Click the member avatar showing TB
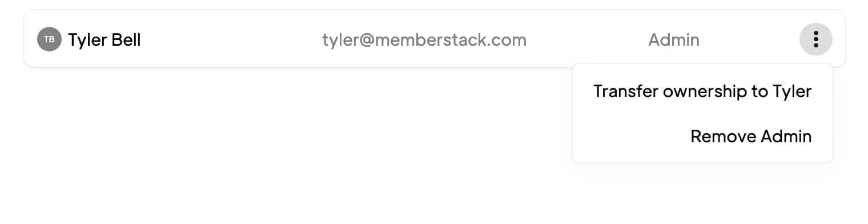Screen dimensions: 868x224 pos(49,39)
